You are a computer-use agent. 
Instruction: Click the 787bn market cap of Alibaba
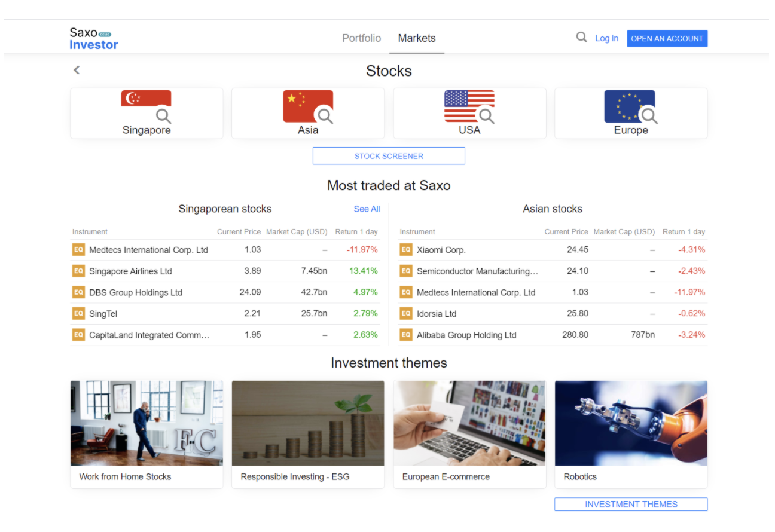[x=643, y=335]
